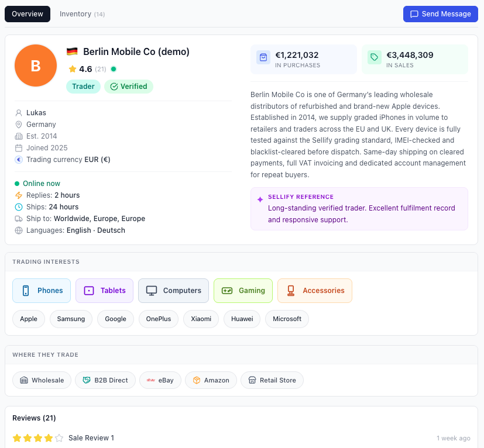Click the Amazon channel pill
The height and width of the screenshot is (448, 484).
tap(211, 380)
